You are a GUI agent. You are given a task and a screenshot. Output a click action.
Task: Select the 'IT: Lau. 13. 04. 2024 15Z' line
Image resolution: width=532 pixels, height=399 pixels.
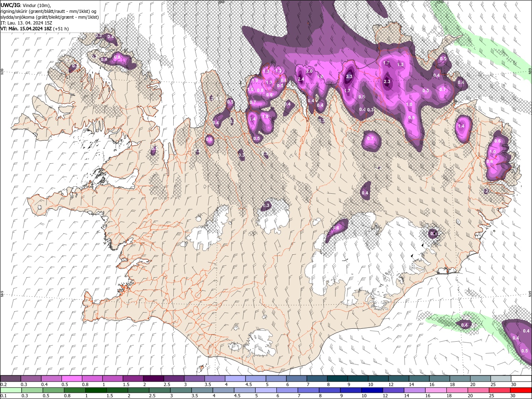pos(26,23)
